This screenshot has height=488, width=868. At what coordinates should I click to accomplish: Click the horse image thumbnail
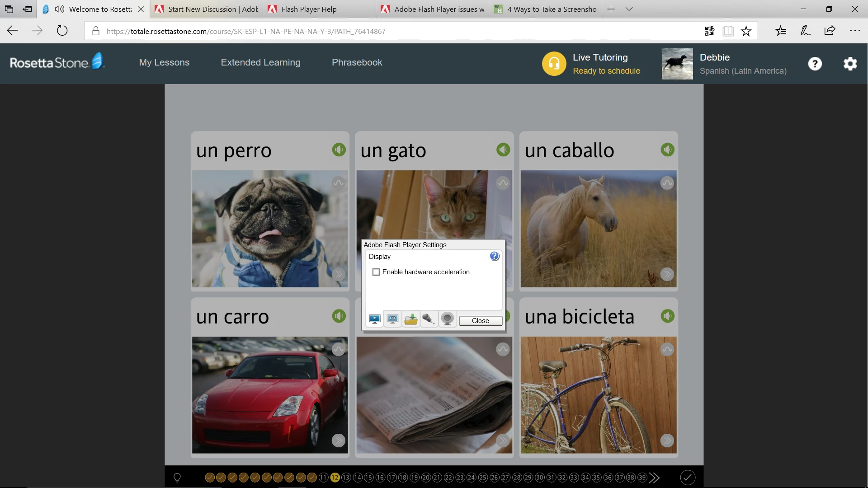tap(598, 229)
